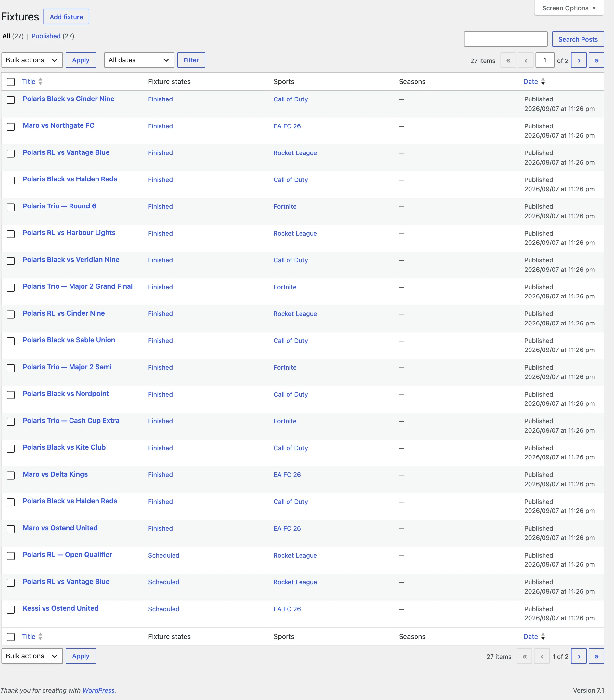Filter by EA FC 26 in Maro vs Ostend row
This screenshot has width=614, height=700.
[x=287, y=528]
